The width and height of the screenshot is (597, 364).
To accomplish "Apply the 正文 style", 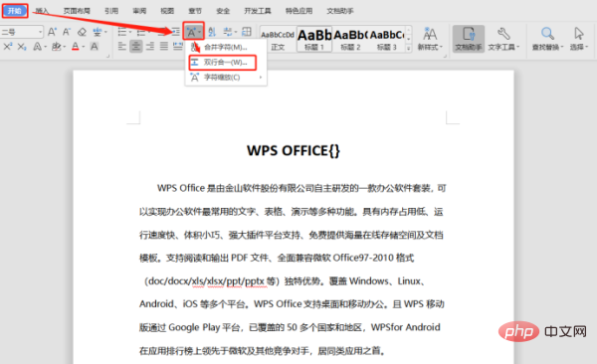I will tap(278, 40).
